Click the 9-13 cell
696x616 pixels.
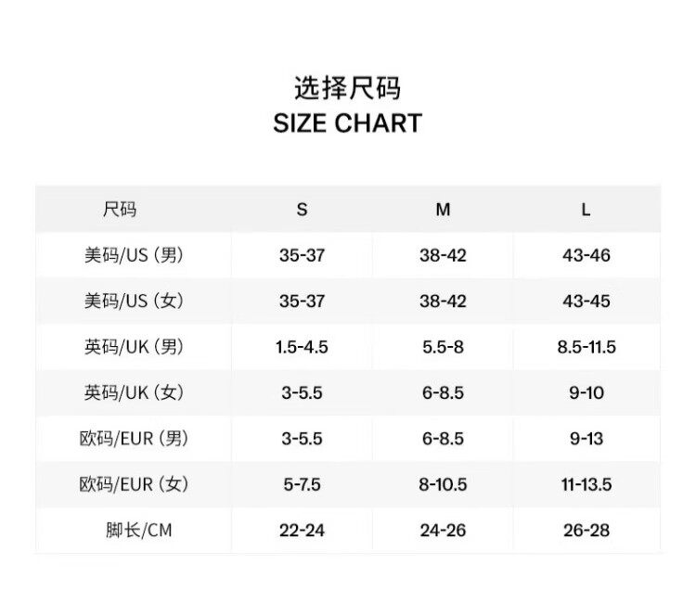click(586, 438)
